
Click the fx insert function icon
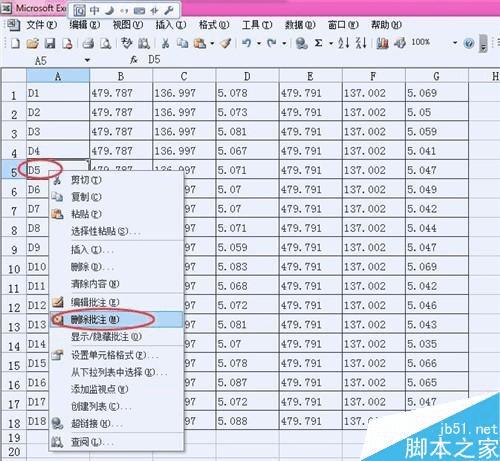[134, 60]
